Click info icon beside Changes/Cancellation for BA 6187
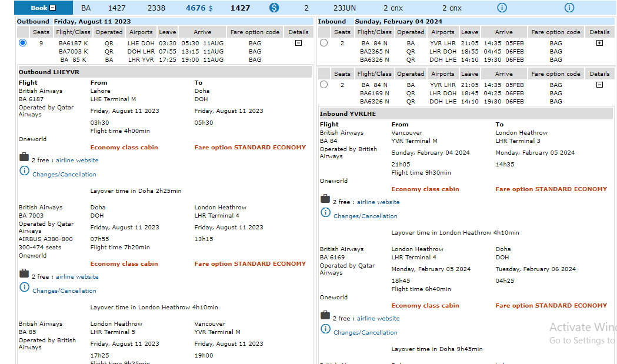 point(24,171)
